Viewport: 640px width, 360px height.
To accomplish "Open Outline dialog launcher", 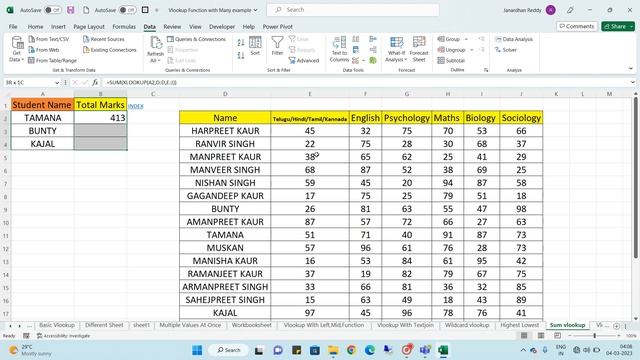I will point(486,70).
